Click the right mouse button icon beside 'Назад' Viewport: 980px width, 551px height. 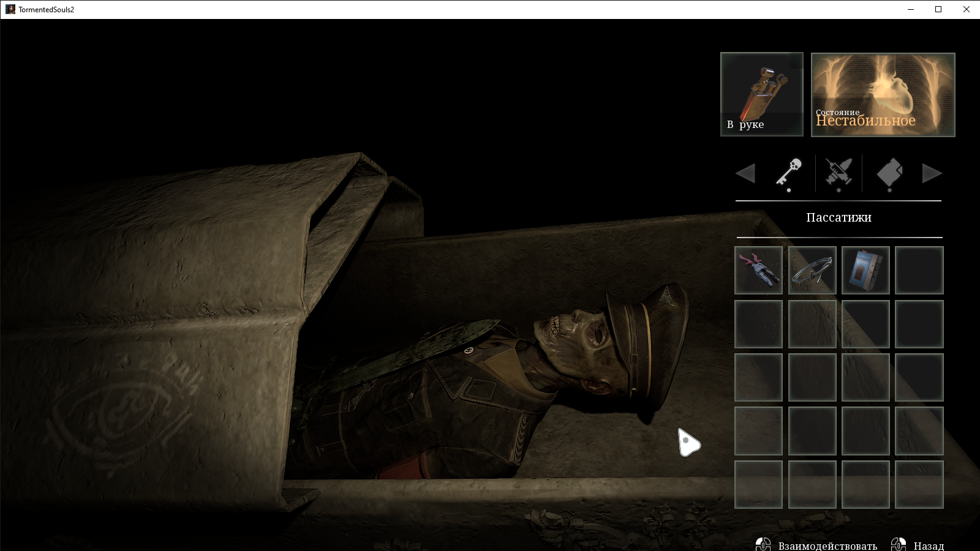click(x=899, y=544)
